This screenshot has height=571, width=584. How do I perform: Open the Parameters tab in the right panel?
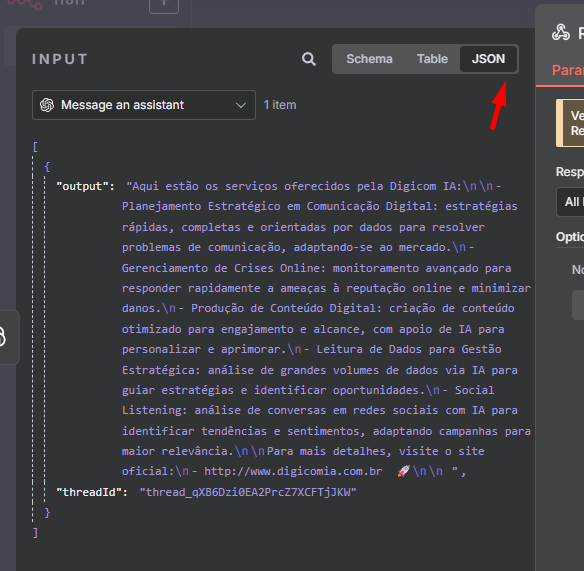click(x=568, y=70)
